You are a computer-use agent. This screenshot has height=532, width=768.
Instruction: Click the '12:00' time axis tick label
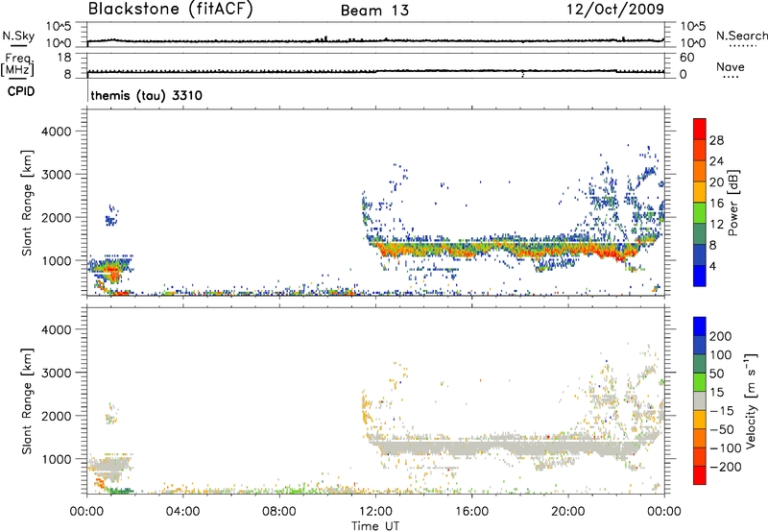click(375, 512)
